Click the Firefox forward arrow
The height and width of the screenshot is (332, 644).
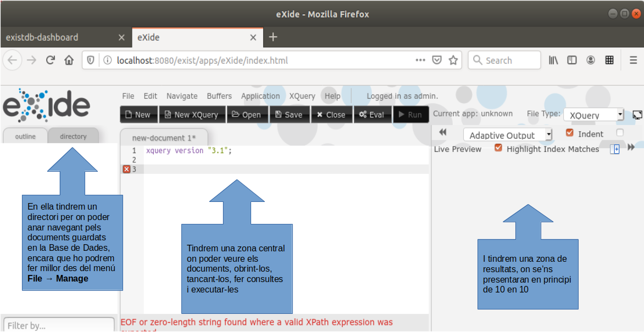coord(32,61)
